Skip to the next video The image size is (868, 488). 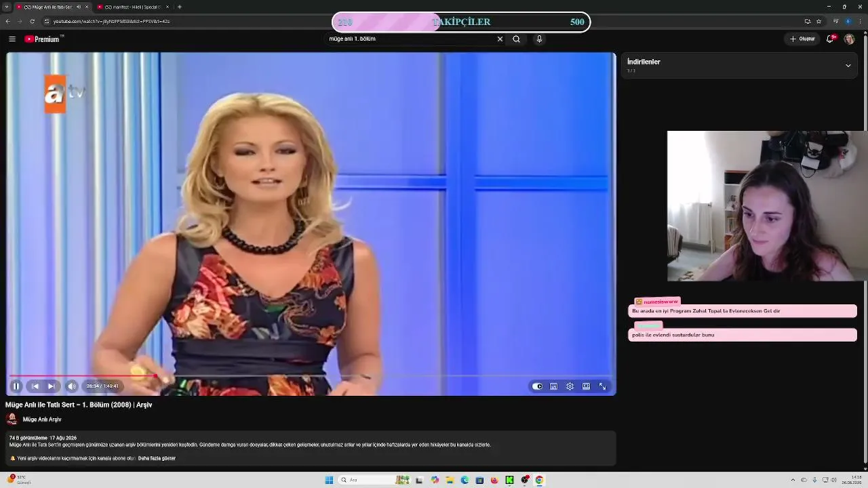pos(51,386)
